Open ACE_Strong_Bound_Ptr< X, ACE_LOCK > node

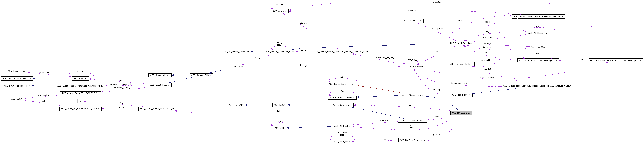[160, 109]
